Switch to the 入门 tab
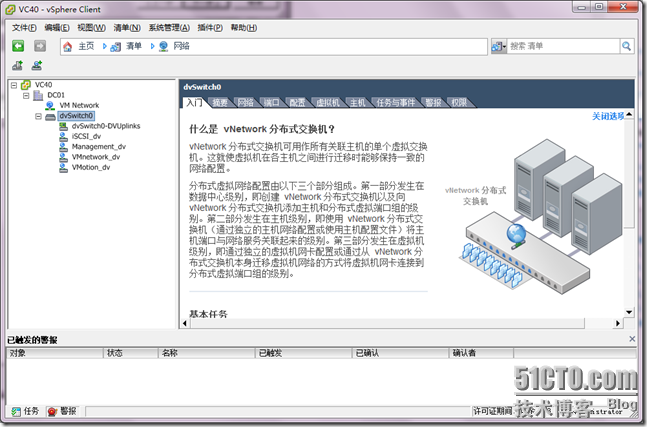 pyautogui.click(x=194, y=102)
